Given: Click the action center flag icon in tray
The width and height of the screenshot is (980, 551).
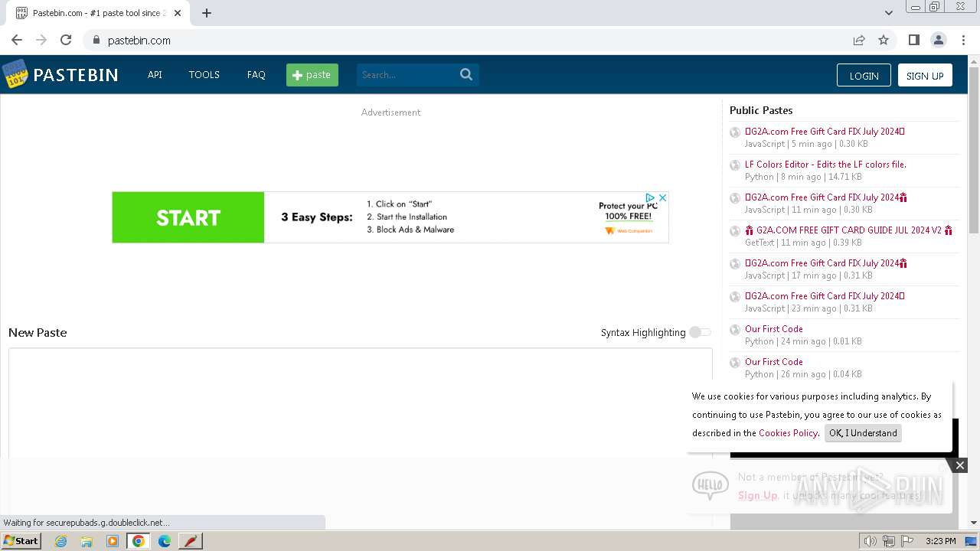Looking at the screenshot, I should [906, 541].
